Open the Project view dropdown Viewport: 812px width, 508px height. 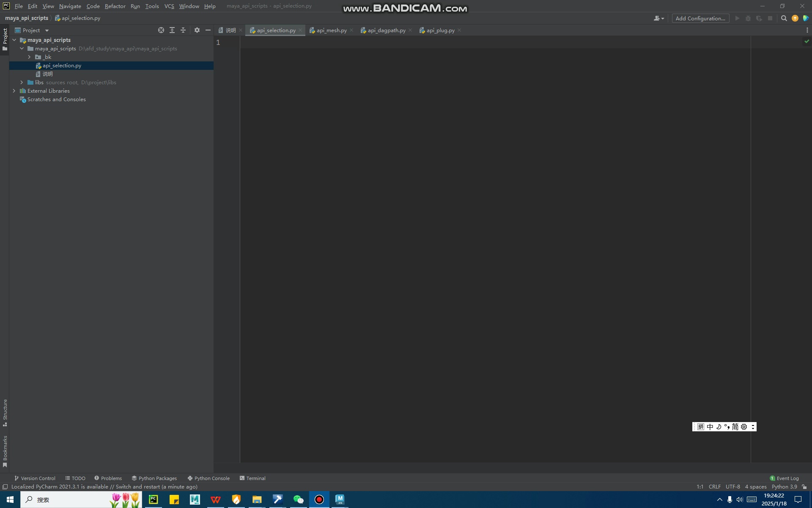[47, 30]
